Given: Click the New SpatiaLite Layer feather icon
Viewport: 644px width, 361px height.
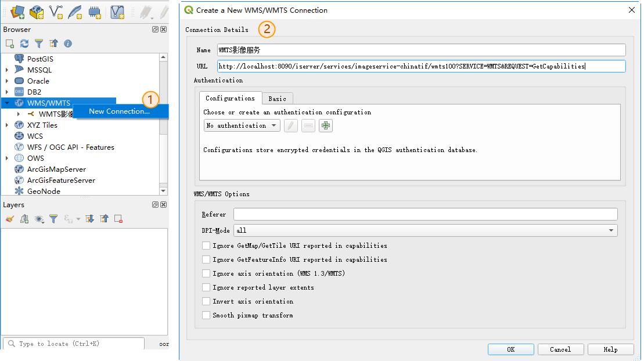Looking at the screenshot, I should [75, 11].
